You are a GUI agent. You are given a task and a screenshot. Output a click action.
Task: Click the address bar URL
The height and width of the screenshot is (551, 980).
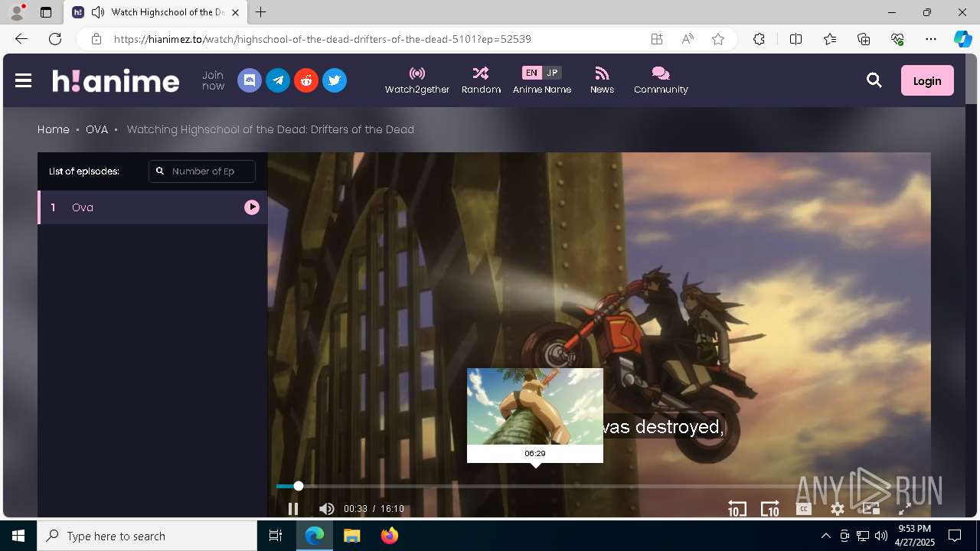point(322,39)
